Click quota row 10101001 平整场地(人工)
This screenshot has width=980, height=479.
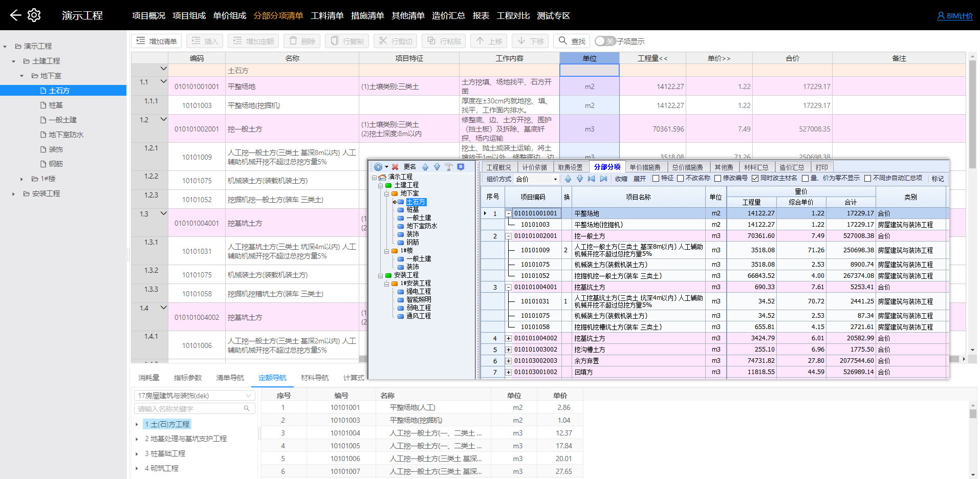(x=422, y=408)
